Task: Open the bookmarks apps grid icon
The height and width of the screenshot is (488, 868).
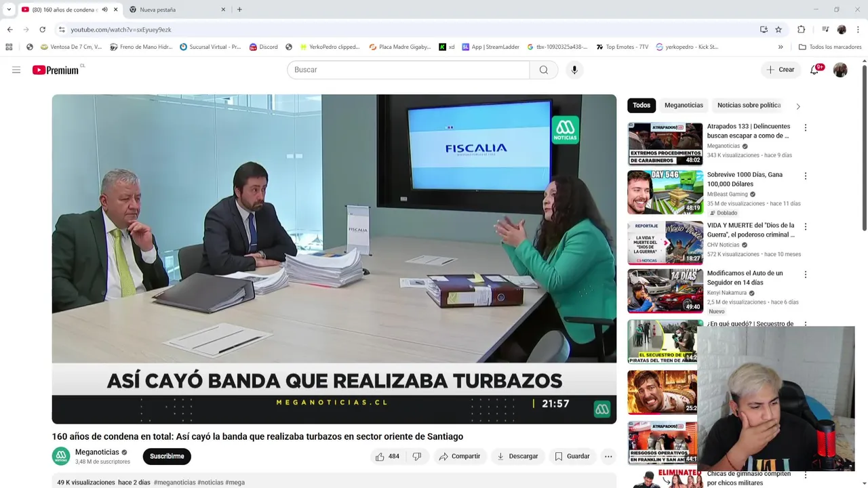Action: [9, 47]
